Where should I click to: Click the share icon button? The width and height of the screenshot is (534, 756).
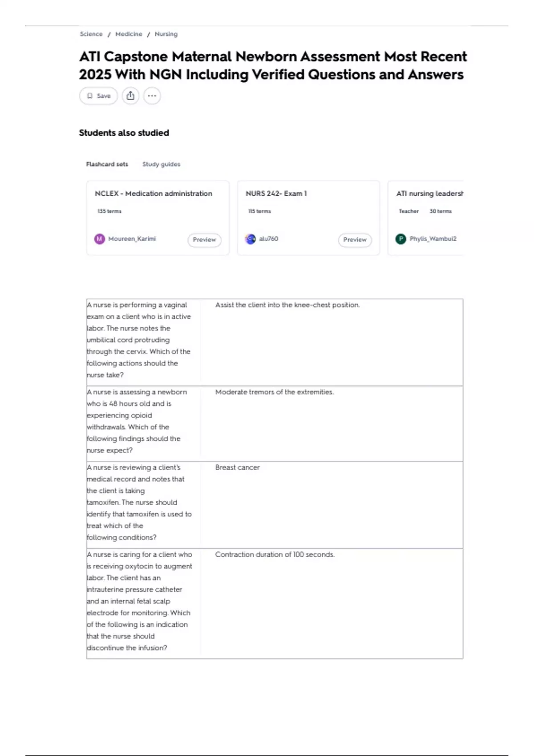130,96
